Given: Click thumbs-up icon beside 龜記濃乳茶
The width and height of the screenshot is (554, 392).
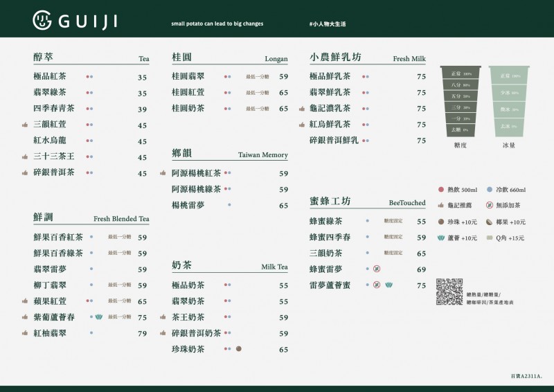Looking at the screenshot, I should 302,109.
